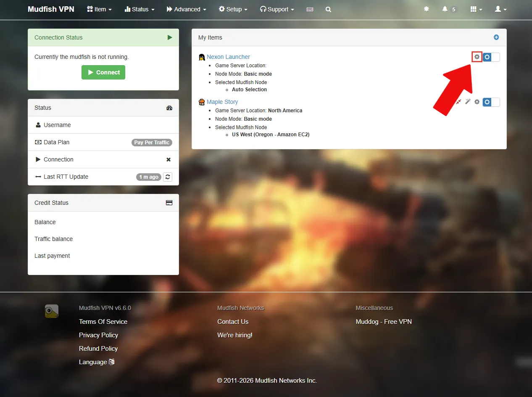Image resolution: width=532 pixels, height=397 pixels.
Task: Click the magic wand icon for Maple Story
Action: click(468, 102)
